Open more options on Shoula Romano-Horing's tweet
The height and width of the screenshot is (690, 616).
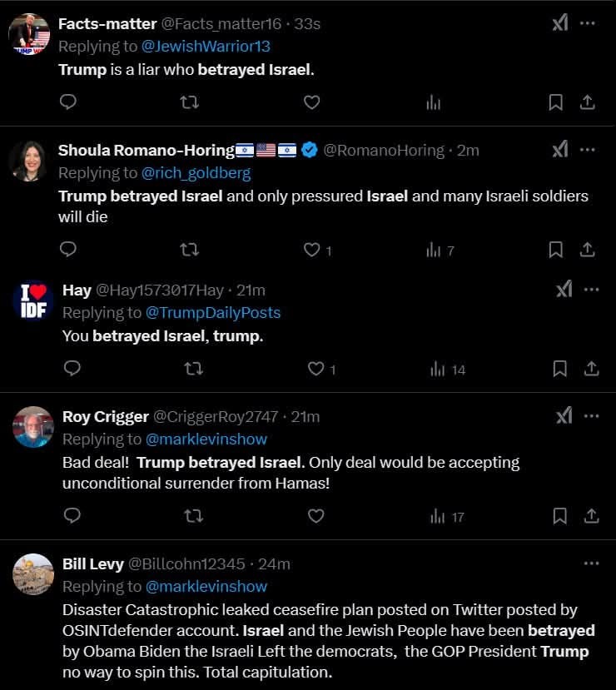tap(588, 150)
